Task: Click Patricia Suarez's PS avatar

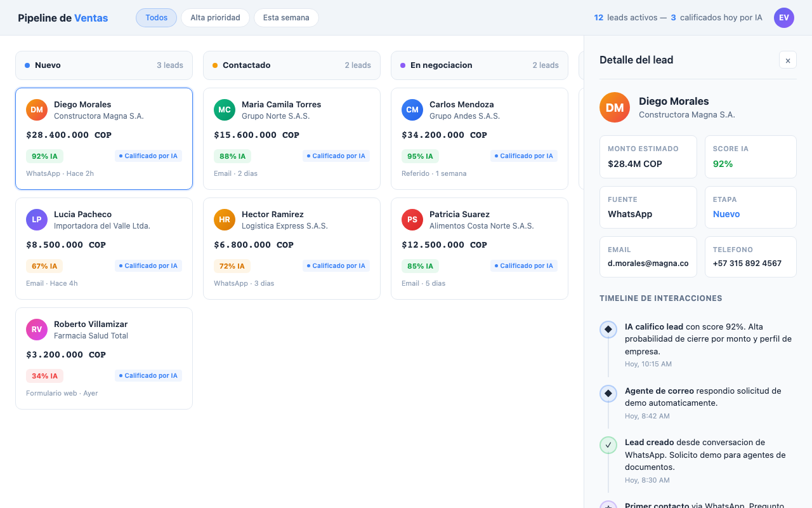Action: tap(412, 219)
